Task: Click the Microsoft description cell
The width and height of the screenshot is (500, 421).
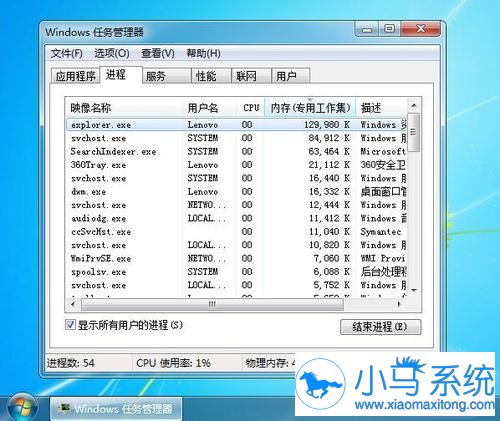Action: click(383, 152)
